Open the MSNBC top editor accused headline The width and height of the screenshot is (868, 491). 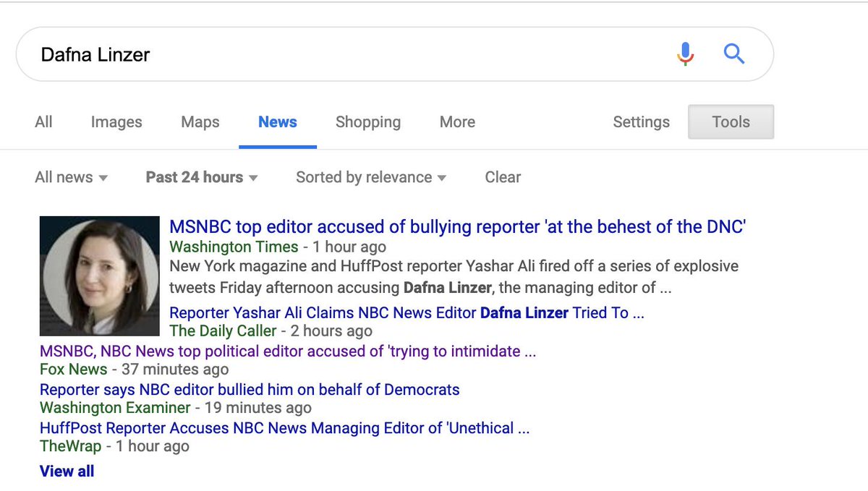click(x=457, y=227)
